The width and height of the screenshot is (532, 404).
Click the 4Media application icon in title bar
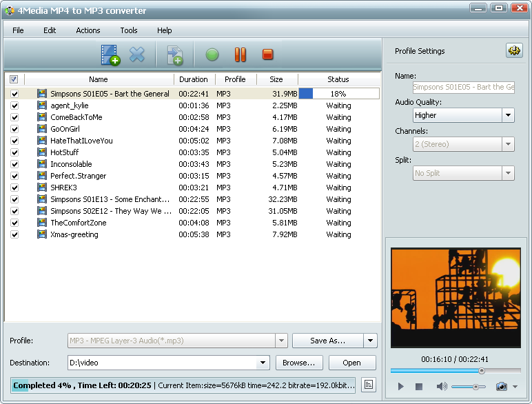point(10,10)
